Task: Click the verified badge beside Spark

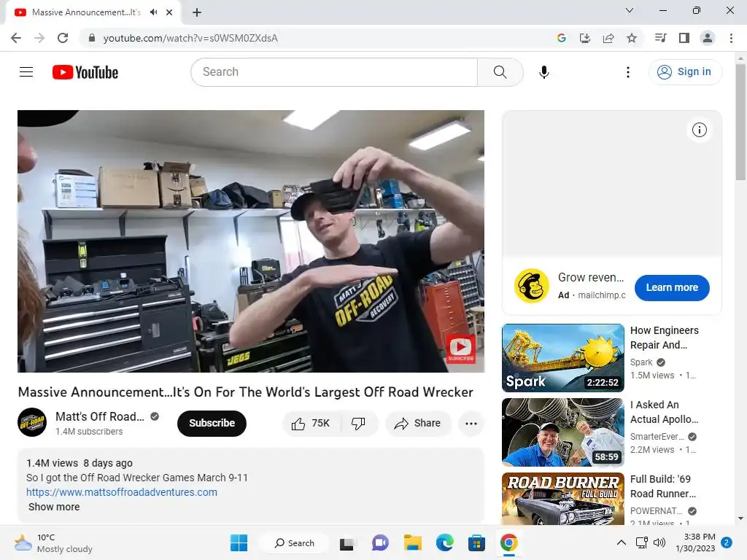Action: click(x=661, y=362)
